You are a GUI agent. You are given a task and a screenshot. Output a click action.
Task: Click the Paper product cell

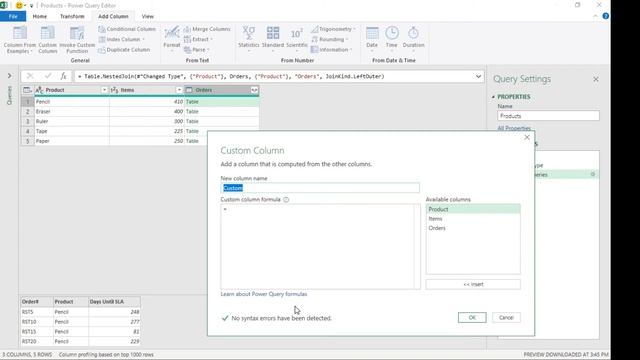[72, 141]
